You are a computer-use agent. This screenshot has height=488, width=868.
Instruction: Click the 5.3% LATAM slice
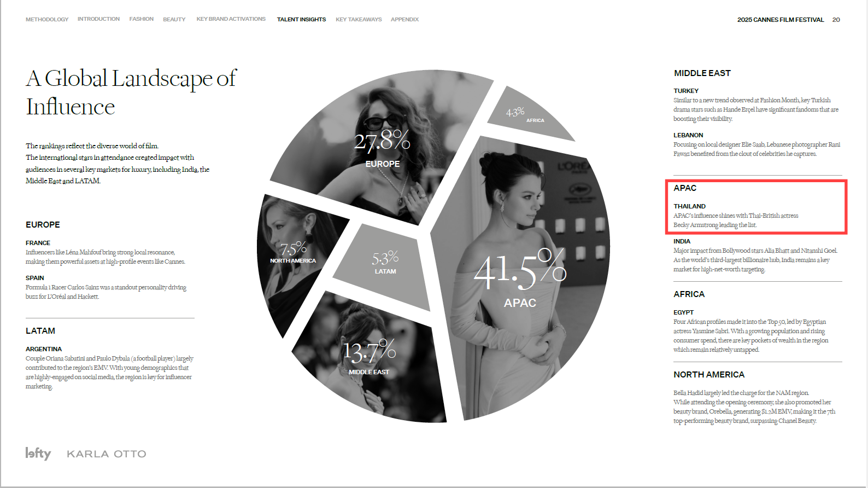[385, 263]
